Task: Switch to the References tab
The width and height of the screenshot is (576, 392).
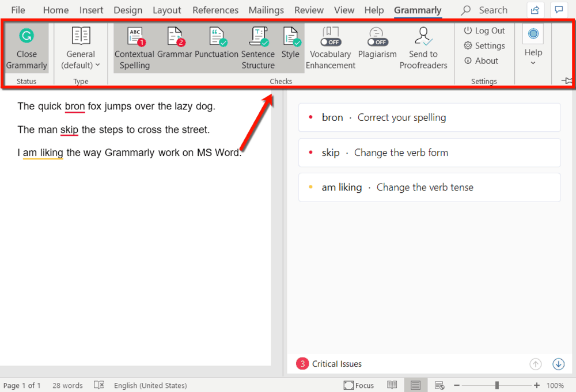Action: [215, 10]
